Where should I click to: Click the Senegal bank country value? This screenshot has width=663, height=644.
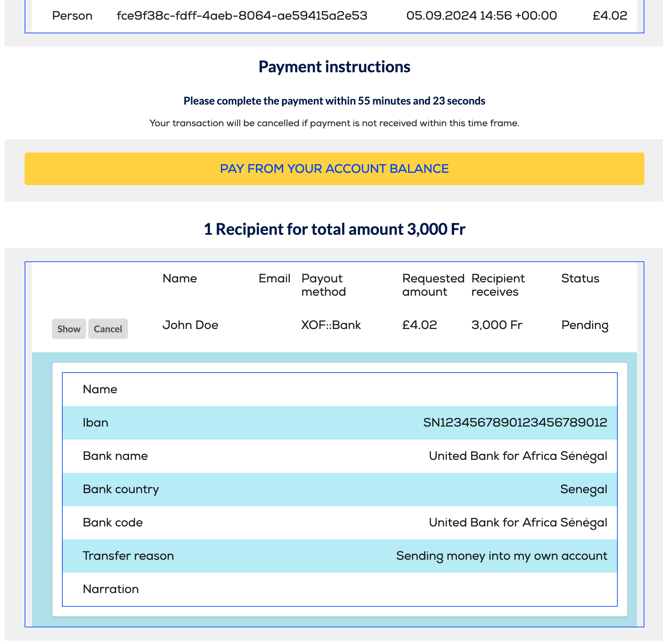(x=583, y=489)
